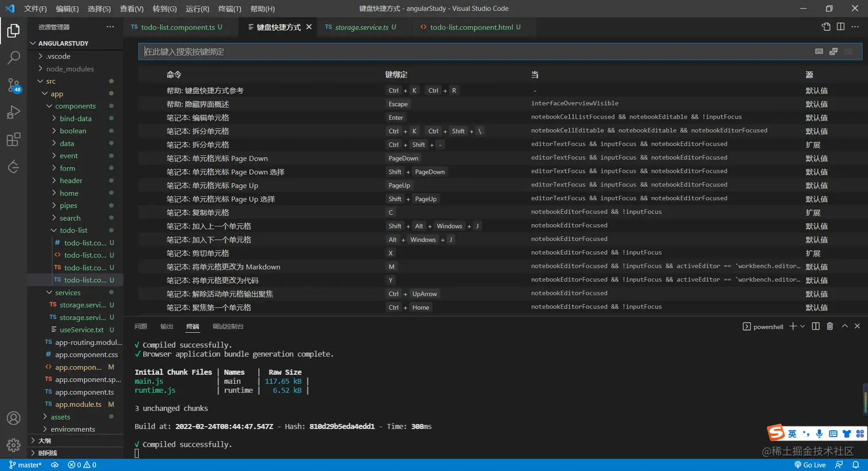Close the terminal panel
Viewport: 868px width, 471px height.
858,326
